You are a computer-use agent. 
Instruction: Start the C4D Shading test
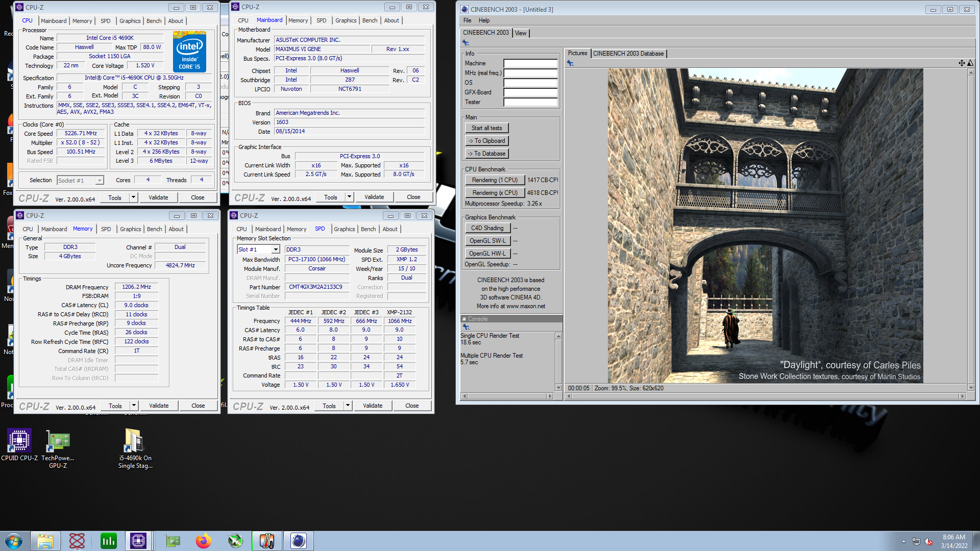click(487, 228)
